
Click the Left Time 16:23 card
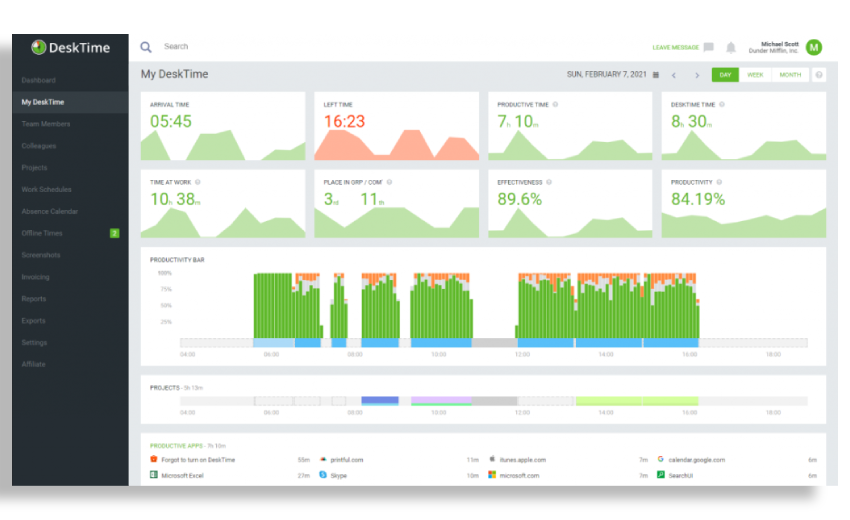coord(396,126)
